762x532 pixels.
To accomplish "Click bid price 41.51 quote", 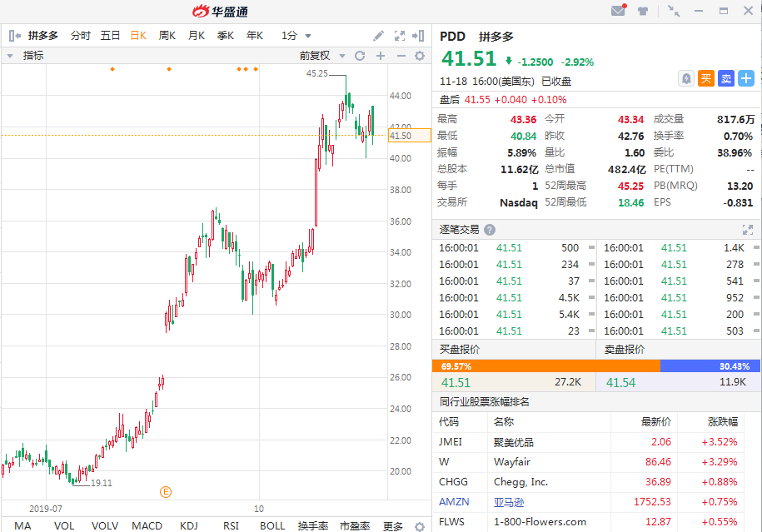I will [x=456, y=383].
